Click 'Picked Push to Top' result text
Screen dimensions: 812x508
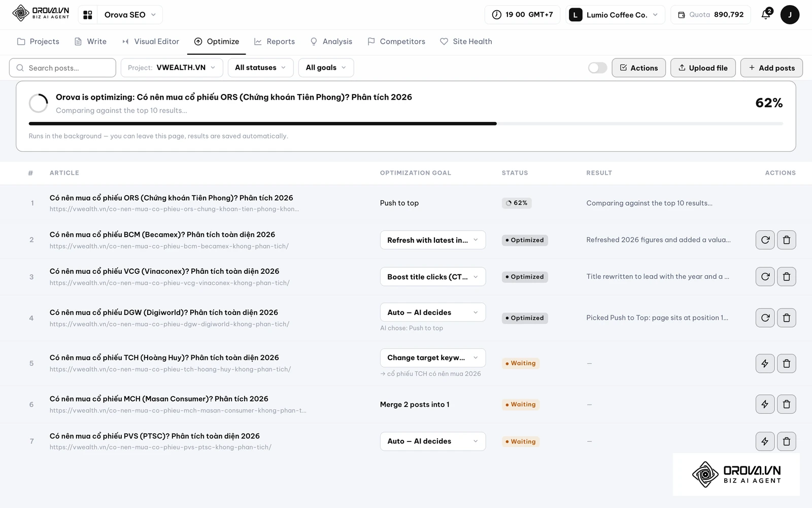point(657,317)
